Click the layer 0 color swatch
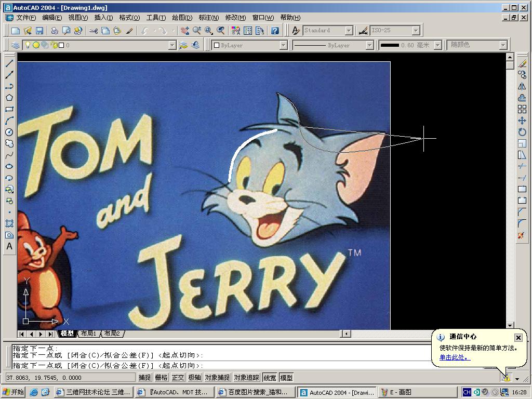 pos(61,45)
